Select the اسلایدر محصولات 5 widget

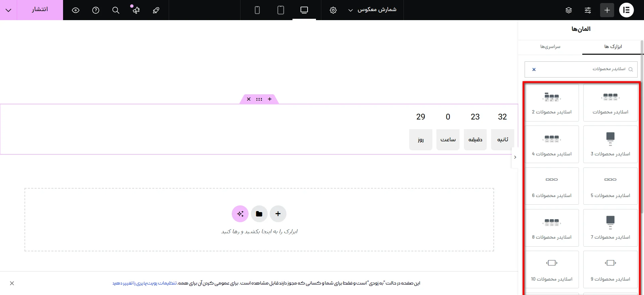610,186
